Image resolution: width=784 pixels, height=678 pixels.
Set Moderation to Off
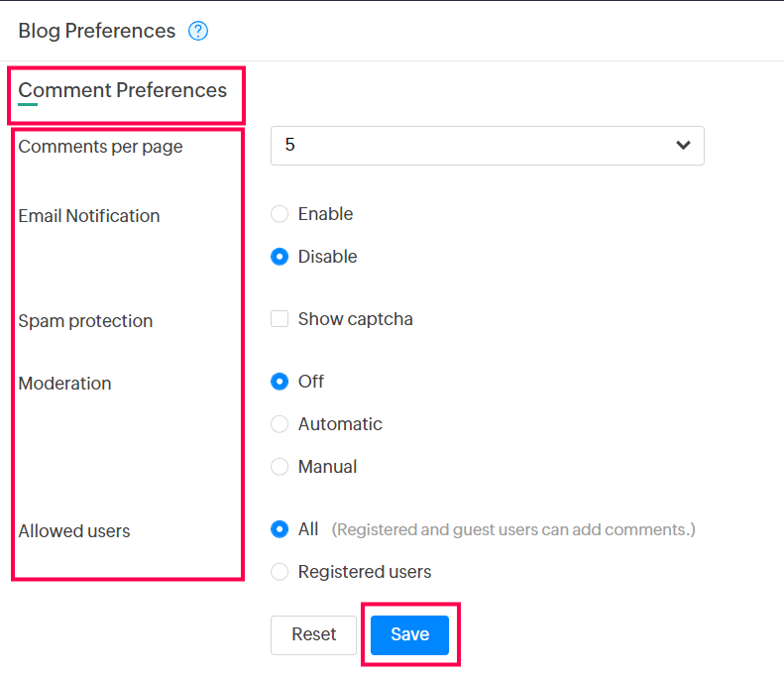pyautogui.click(x=280, y=382)
